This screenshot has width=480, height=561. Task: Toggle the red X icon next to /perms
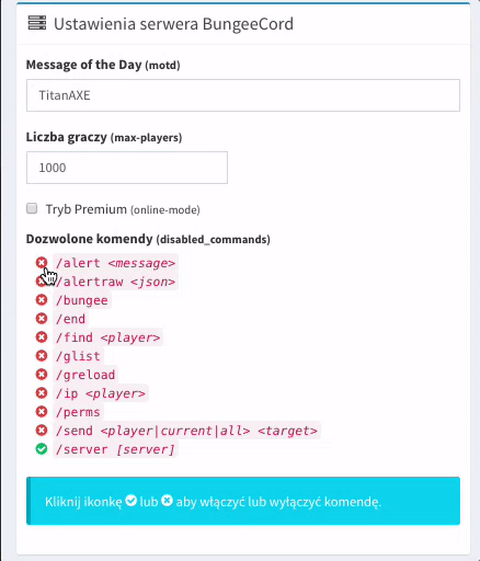pyautogui.click(x=41, y=411)
